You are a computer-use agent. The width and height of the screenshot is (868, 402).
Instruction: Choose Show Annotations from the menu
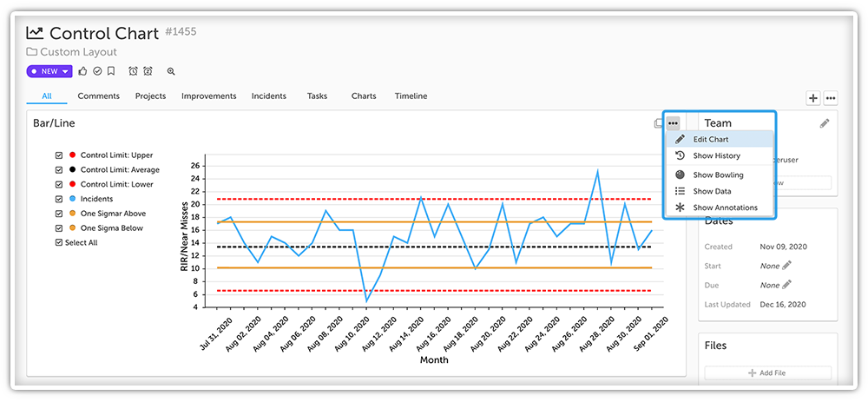(x=720, y=208)
